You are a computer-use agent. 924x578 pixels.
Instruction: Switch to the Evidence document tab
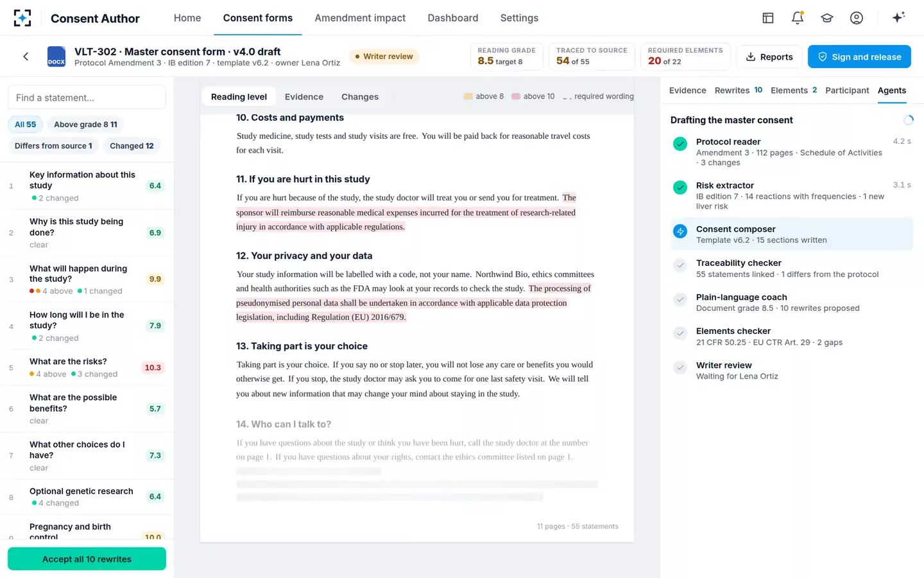click(304, 97)
